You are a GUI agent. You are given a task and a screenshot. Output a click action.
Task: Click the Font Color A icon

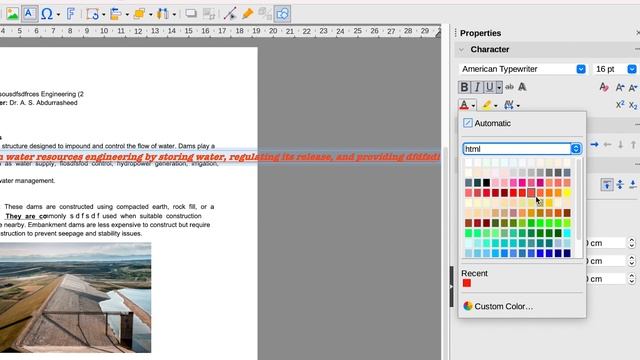[x=464, y=105]
